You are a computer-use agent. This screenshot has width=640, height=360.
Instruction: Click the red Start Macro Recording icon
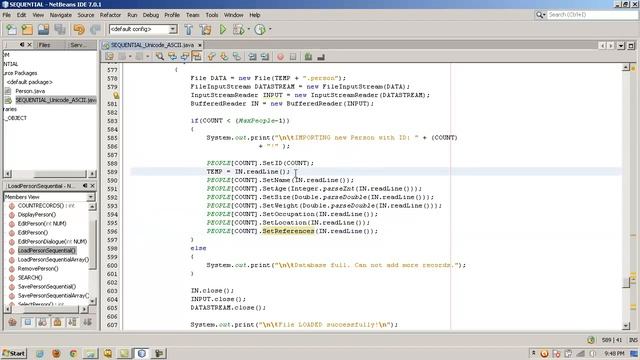(280, 57)
